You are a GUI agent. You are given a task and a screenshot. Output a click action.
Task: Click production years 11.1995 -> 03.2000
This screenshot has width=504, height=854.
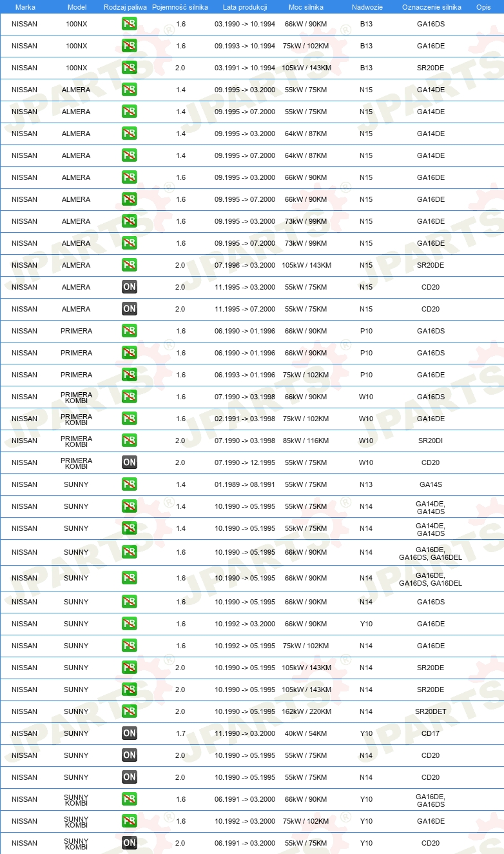tap(245, 287)
